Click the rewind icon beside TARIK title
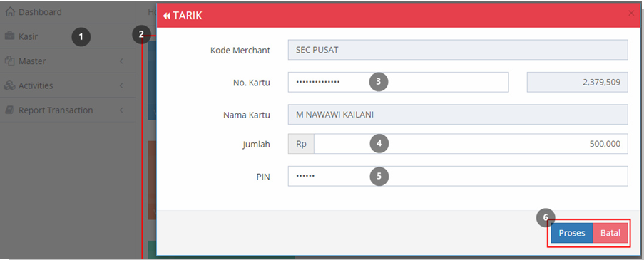The image size is (644, 260). 166,16
